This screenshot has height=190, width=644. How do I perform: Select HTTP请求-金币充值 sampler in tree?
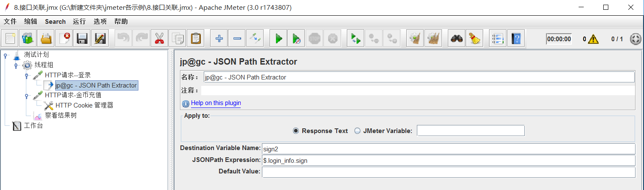click(73, 95)
